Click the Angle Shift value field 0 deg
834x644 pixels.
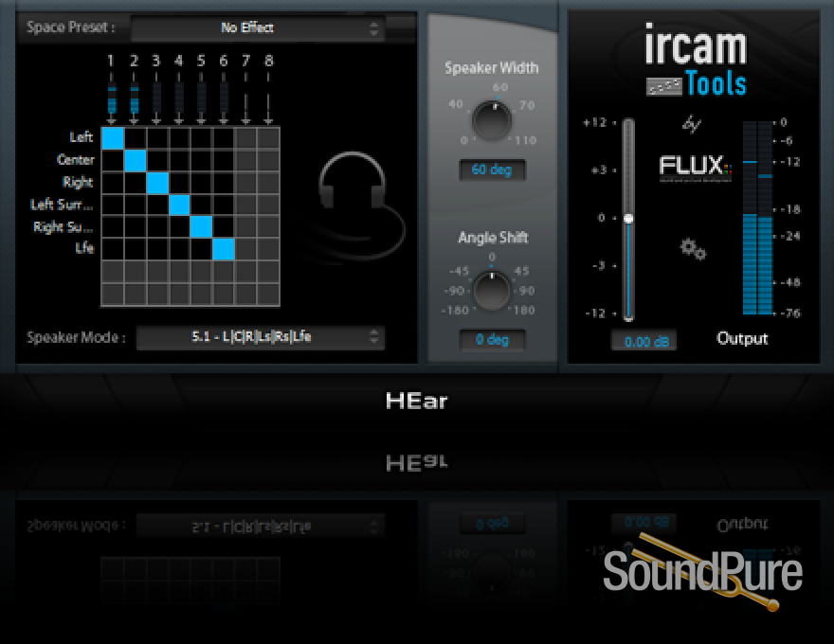coord(492,340)
